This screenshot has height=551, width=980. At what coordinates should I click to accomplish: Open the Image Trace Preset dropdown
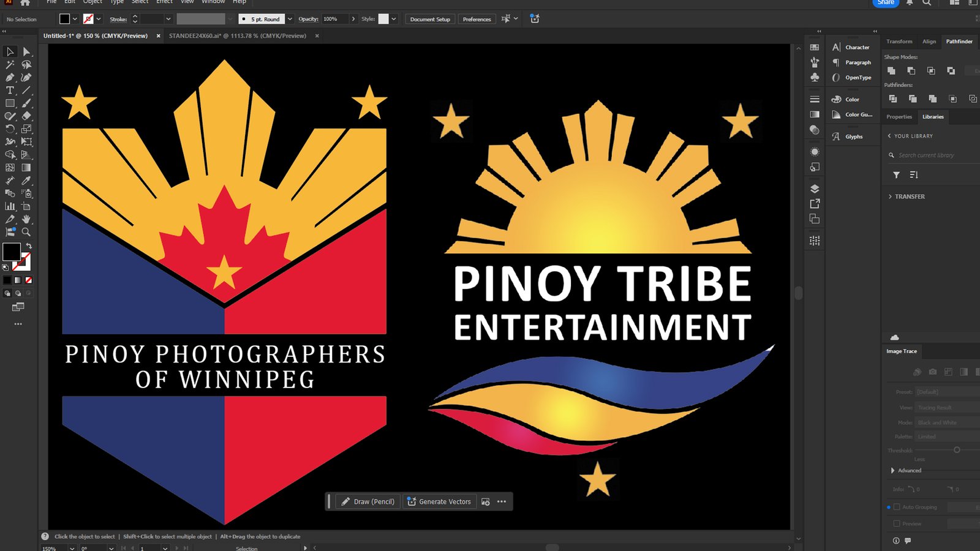947,392
